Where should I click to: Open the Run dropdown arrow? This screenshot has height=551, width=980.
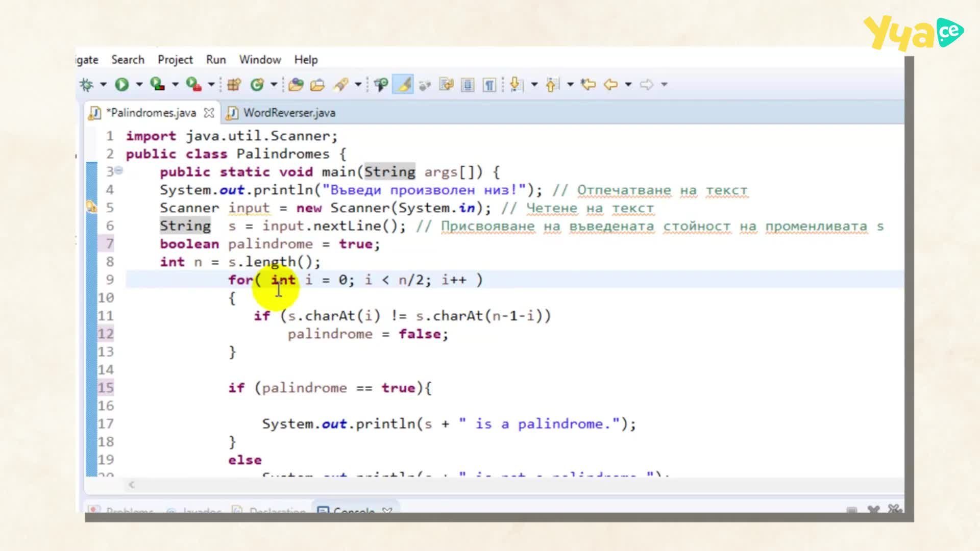coord(139,84)
